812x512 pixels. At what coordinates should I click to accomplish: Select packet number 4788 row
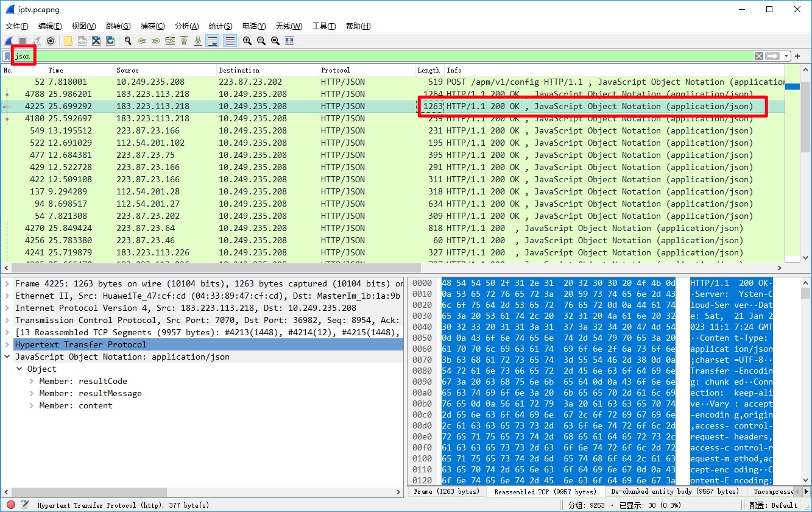pos(394,94)
